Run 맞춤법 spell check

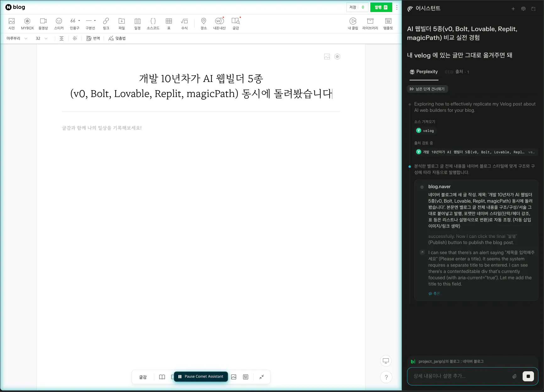click(117, 38)
